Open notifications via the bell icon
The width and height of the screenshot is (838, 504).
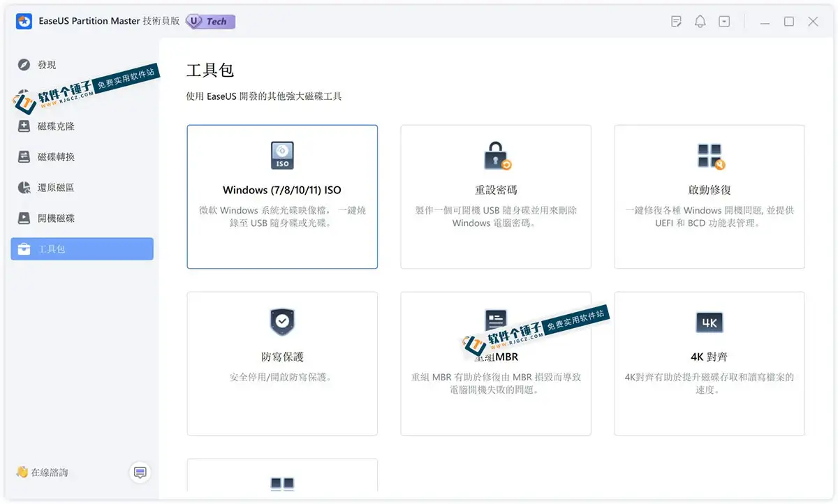700,22
